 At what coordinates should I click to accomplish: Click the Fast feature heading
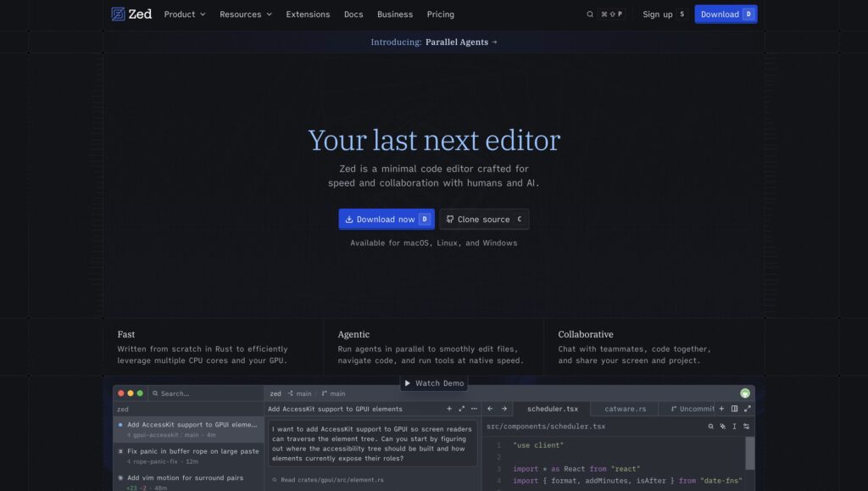click(x=125, y=334)
